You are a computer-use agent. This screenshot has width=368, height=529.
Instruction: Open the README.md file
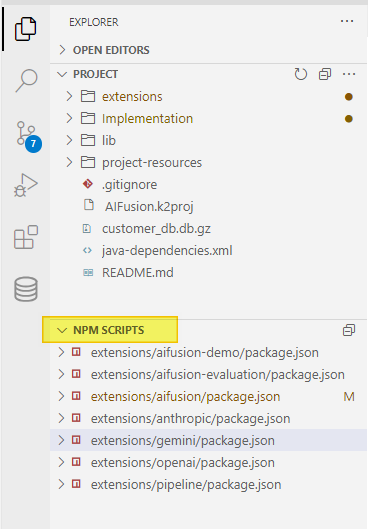pos(138,273)
